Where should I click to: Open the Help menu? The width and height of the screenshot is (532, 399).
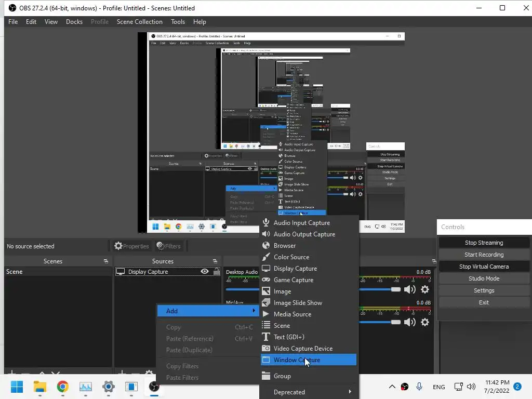click(x=199, y=22)
